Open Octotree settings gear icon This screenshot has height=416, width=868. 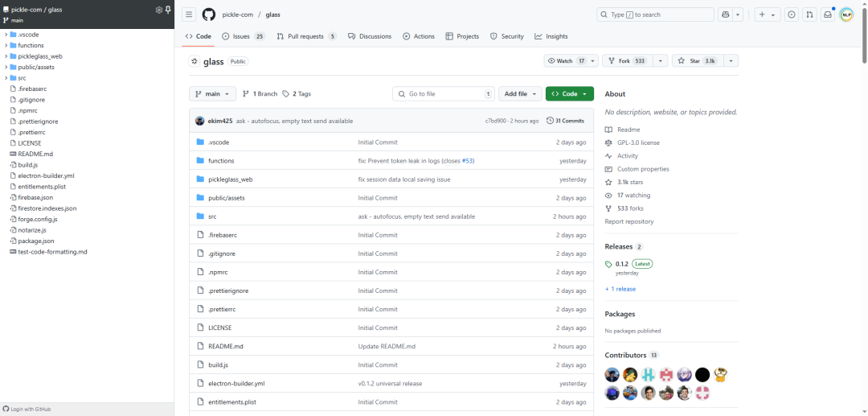(x=159, y=10)
